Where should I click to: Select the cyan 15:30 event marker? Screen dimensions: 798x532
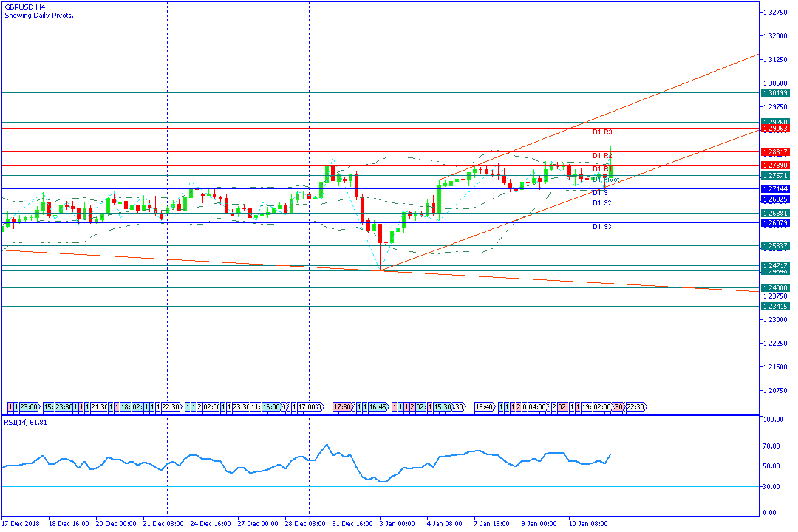(x=443, y=407)
